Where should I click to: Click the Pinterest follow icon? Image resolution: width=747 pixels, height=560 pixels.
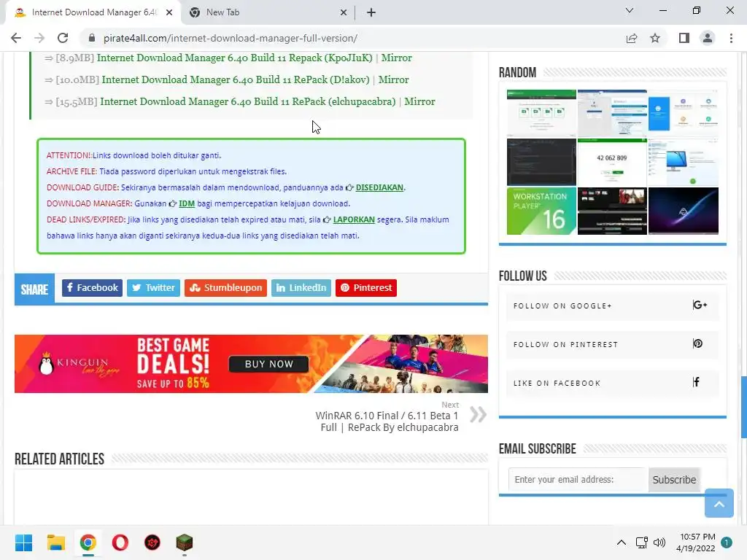click(x=697, y=343)
